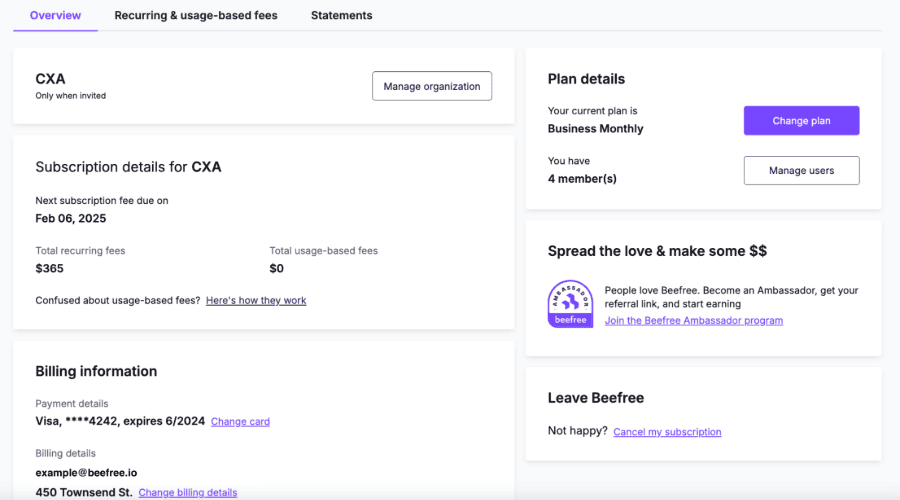Screen dimensions: 900x500
Task: Open Manage users
Action: (801, 171)
